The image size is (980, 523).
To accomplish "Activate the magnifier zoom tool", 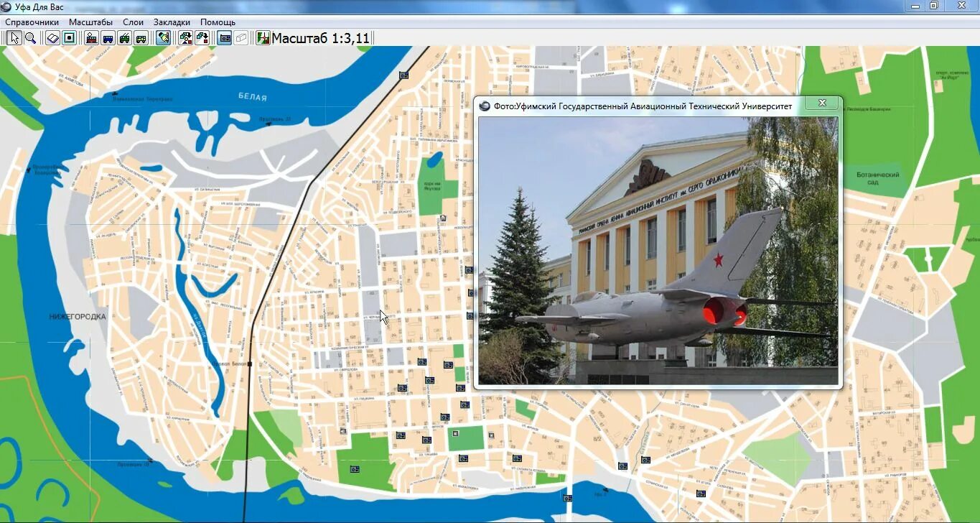I will (x=30, y=38).
